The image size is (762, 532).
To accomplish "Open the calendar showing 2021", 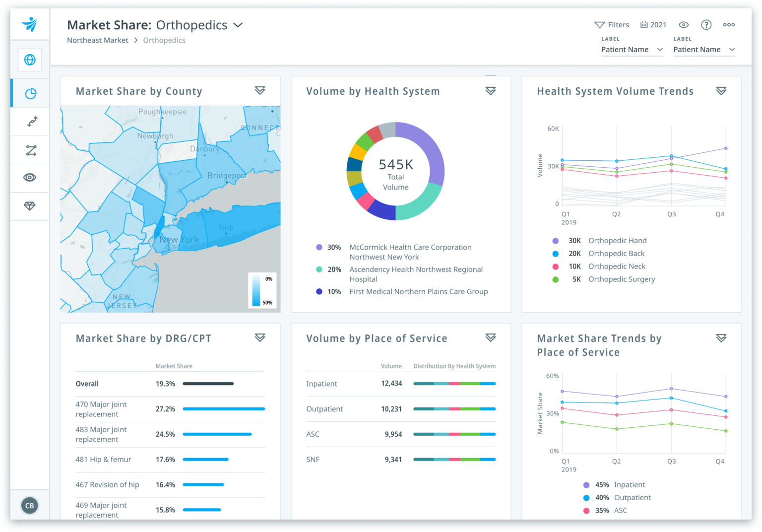I will 653,24.
